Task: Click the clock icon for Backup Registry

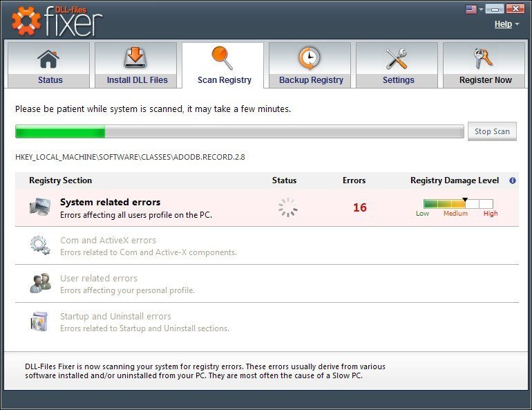Action: tap(309, 58)
